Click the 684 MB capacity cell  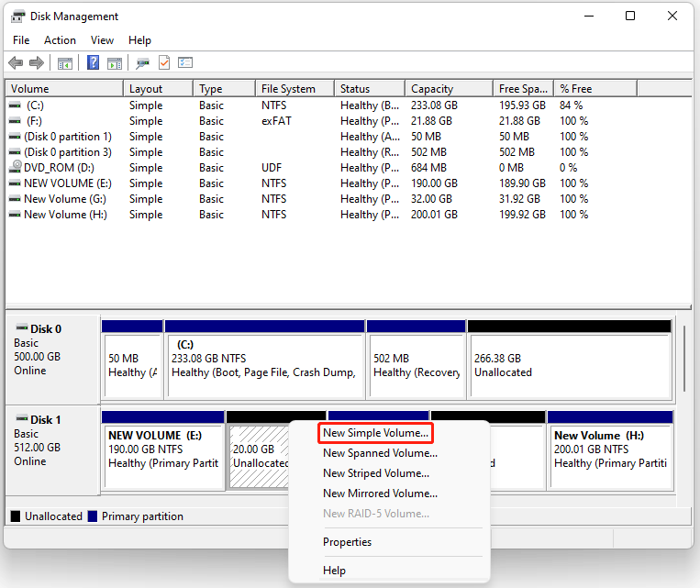tap(428, 168)
